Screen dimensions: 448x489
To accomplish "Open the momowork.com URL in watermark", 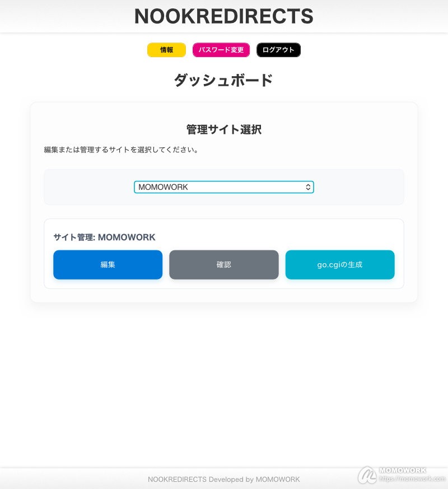I will point(412,479).
